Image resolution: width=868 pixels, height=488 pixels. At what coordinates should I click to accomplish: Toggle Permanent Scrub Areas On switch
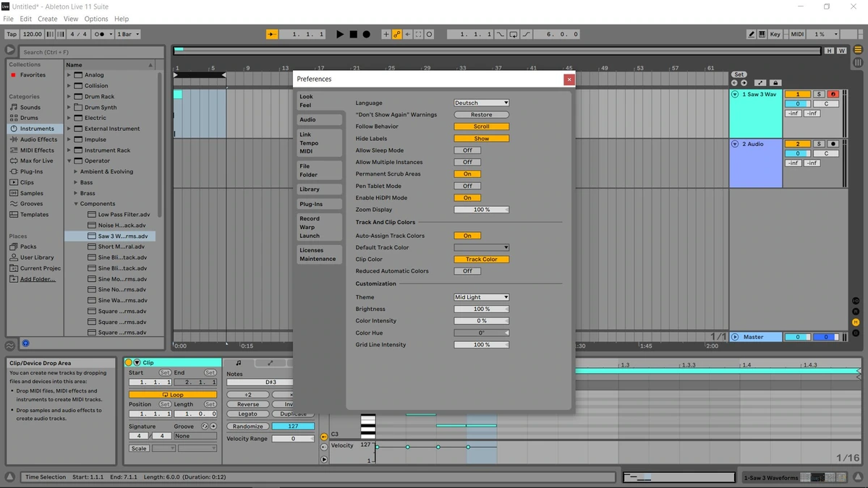point(467,174)
